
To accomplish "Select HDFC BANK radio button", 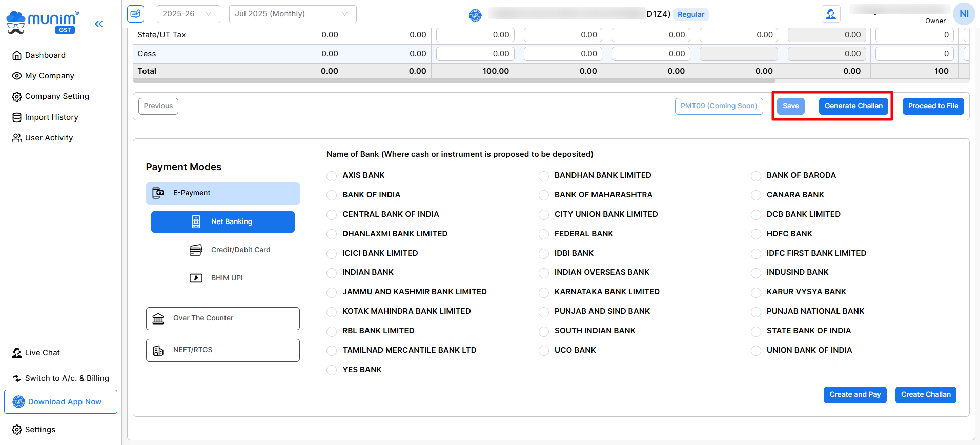I will click(756, 234).
